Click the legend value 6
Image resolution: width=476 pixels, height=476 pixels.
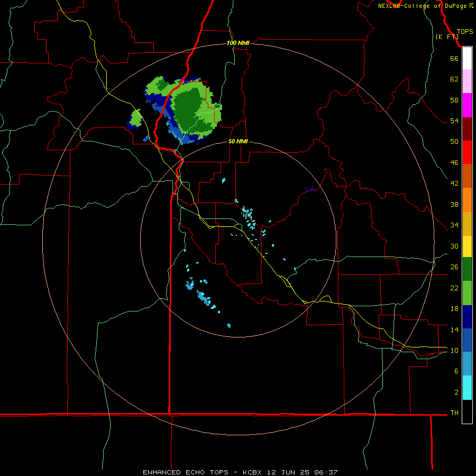pos(456,371)
